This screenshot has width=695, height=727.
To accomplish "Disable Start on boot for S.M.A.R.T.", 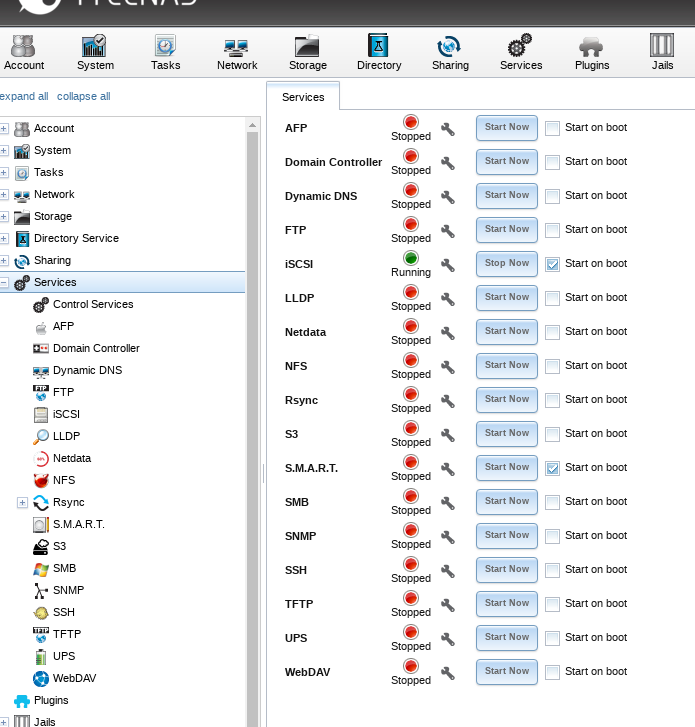I will [x=552, y=468].
